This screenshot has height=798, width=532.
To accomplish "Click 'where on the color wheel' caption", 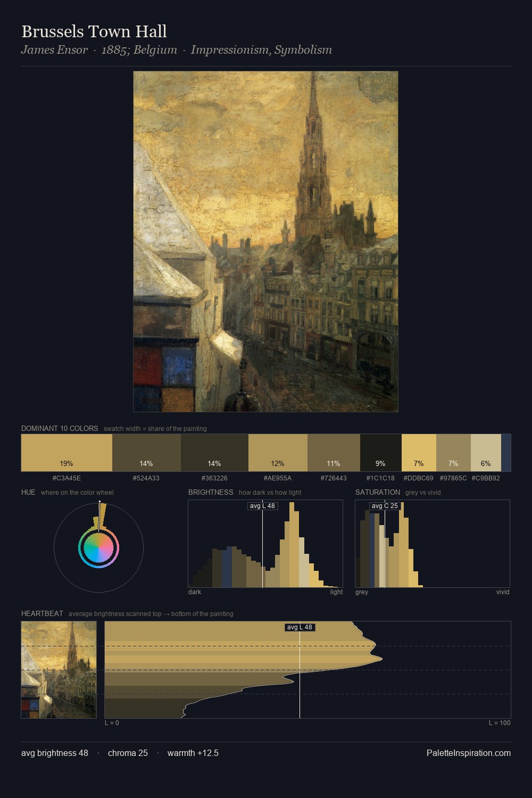I will pos(77,493).
